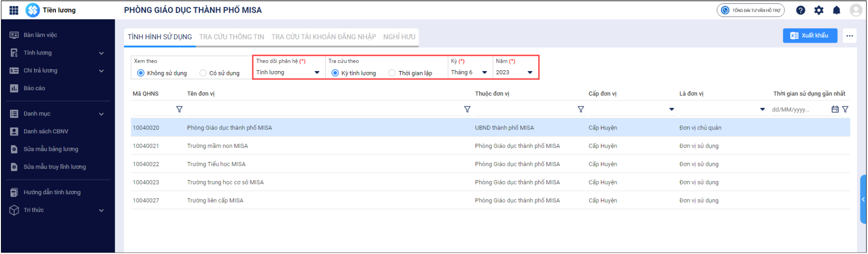Expand the right-edge side panel handle

863,200
